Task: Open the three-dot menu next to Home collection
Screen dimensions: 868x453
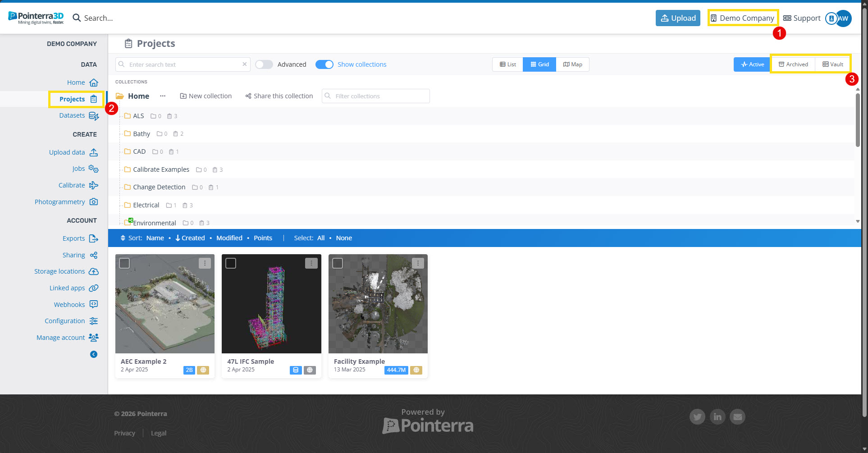Action: tap(163, 96)
